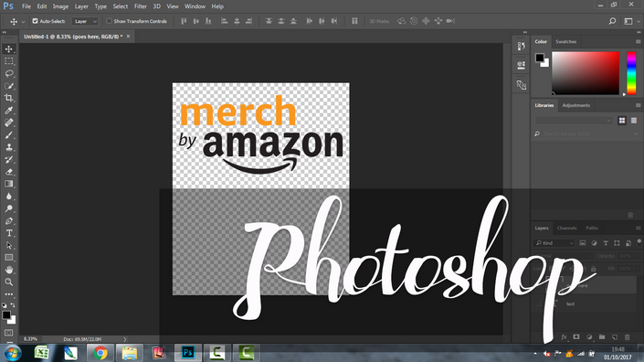Click inside the red color picker field
The image size is (644, 362).
(x=586, y=73)
